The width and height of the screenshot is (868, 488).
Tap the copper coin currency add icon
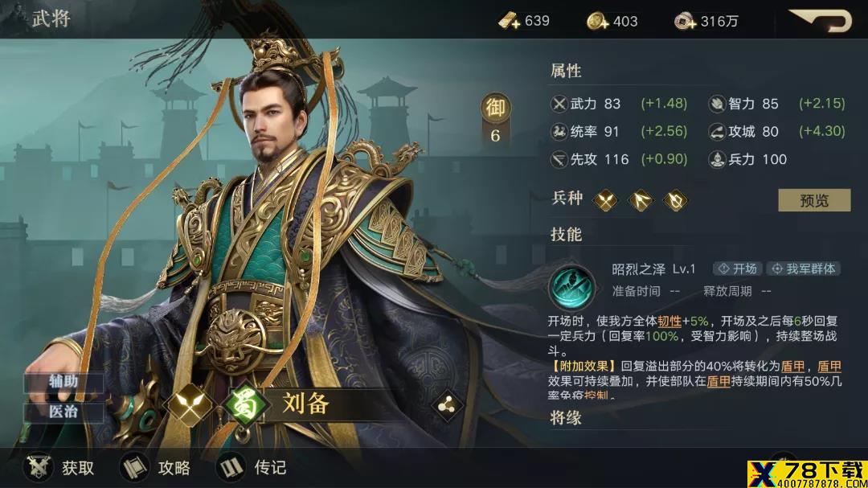(686, 21)
